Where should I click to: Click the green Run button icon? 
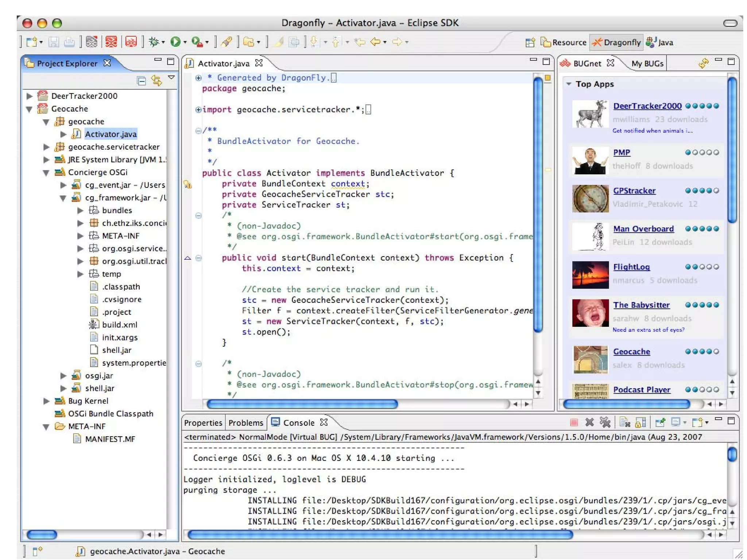click(x=175, y=42)
